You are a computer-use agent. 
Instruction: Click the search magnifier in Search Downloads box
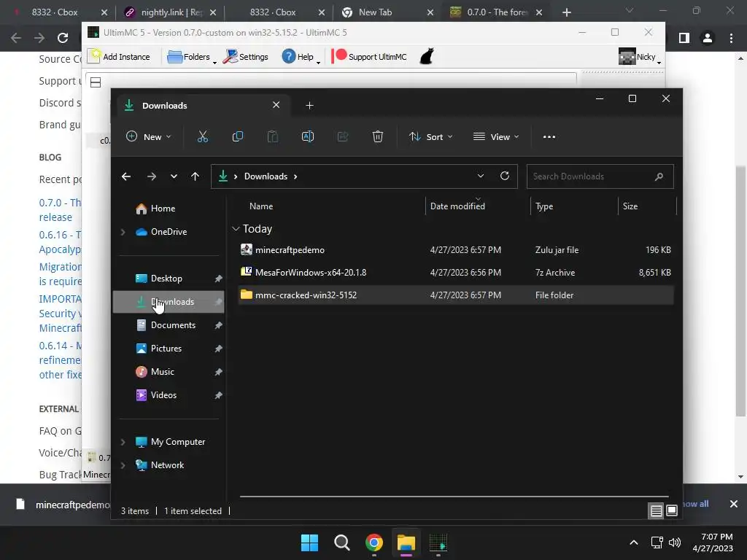[x=659, y=176]
